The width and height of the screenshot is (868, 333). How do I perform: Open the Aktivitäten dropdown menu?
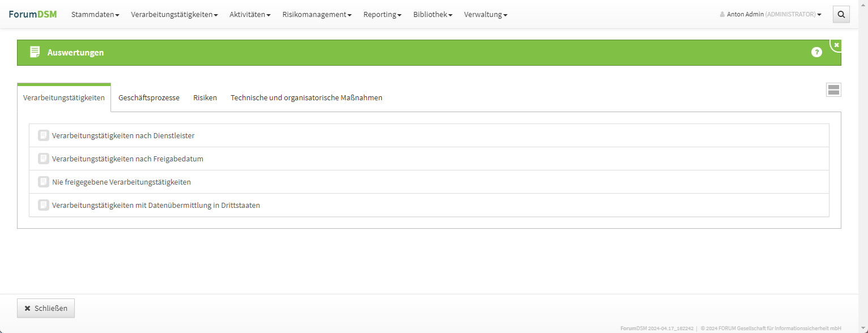[250, 15]
